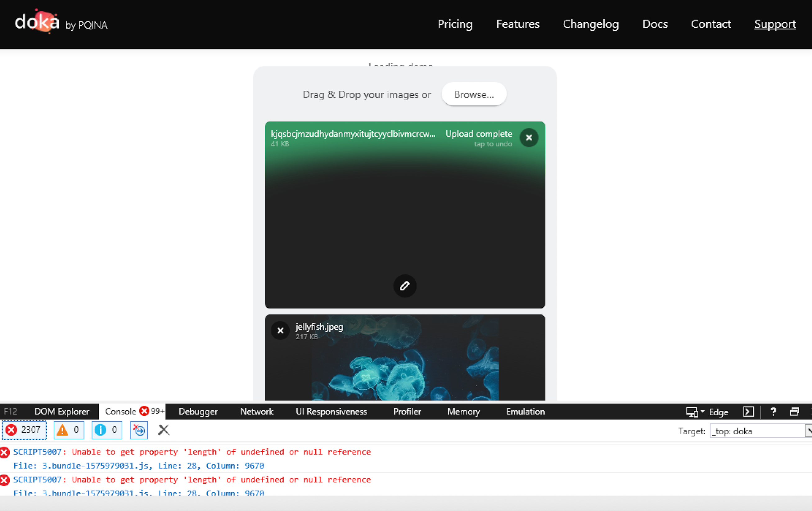812x511 pixels.
Task: Open editor with the pencil edit icon
Action: [405, 286]
